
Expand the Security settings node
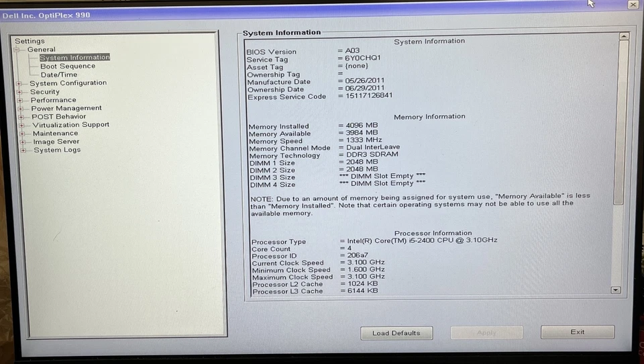[19, 92]
